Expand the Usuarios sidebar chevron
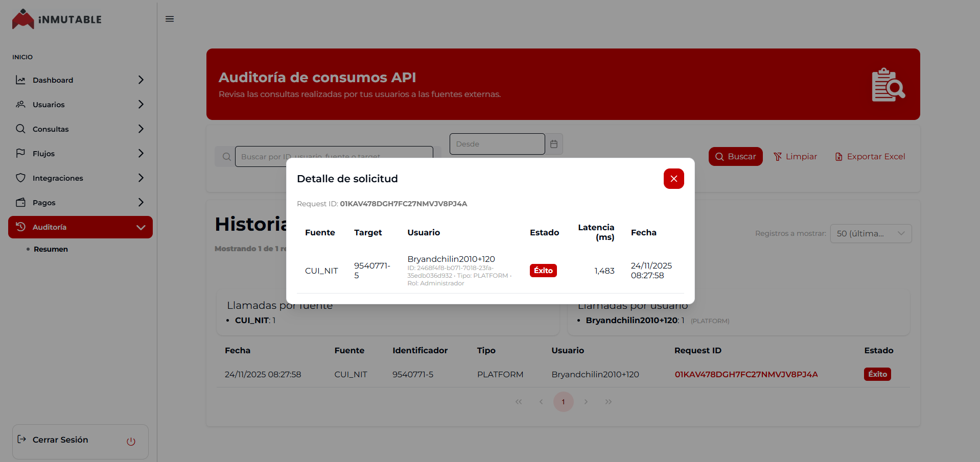The image size is (980, 462). point(141,104)
